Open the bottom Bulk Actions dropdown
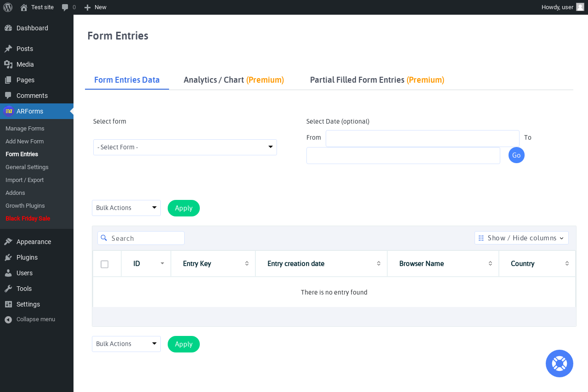This screenshot has width=588, height=392. (126, 344)
